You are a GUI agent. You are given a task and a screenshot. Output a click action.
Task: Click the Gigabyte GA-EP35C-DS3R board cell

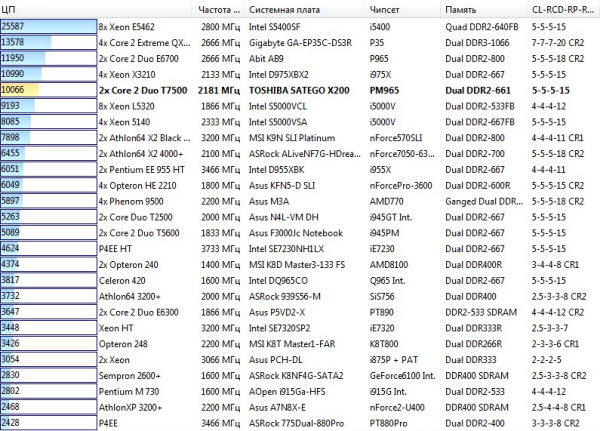click(300, 43)
